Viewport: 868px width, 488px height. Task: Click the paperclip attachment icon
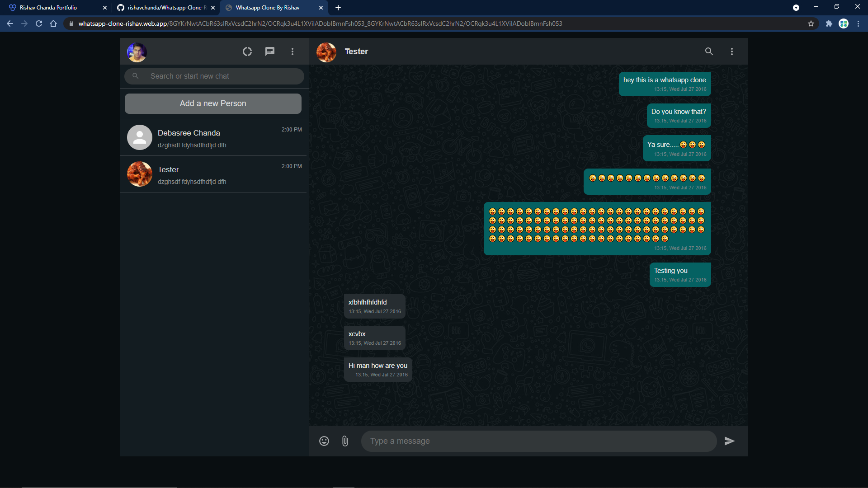coord(345,441)
